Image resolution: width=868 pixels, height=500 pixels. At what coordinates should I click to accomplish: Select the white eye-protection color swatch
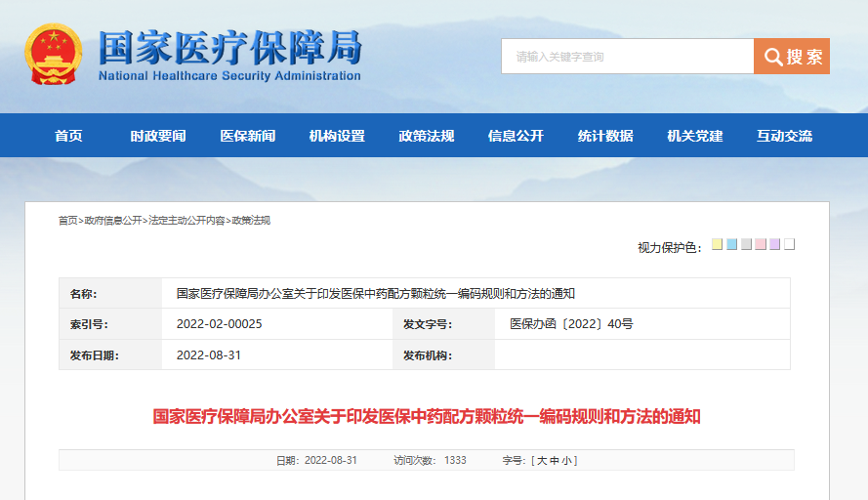coord(789,244)
